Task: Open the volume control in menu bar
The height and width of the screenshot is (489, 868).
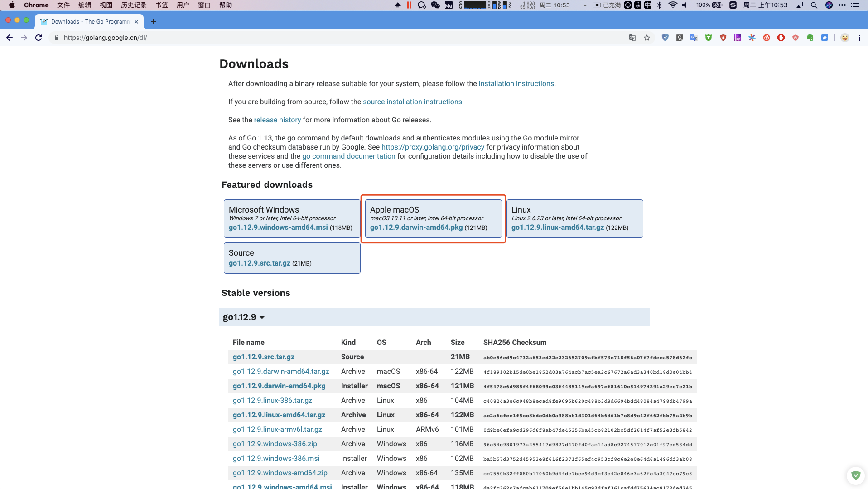Action: pyautogui.click(x=685, y=5)
